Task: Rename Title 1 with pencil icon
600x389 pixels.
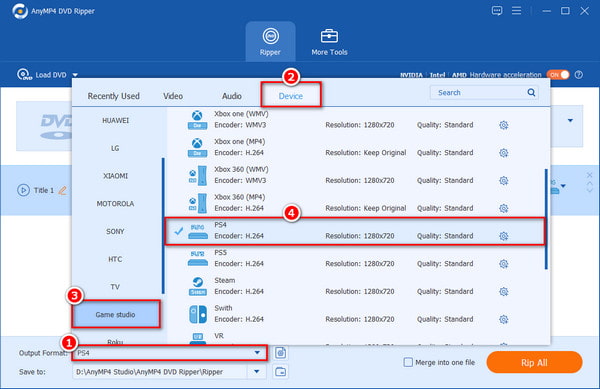Action: click(62, 190)
